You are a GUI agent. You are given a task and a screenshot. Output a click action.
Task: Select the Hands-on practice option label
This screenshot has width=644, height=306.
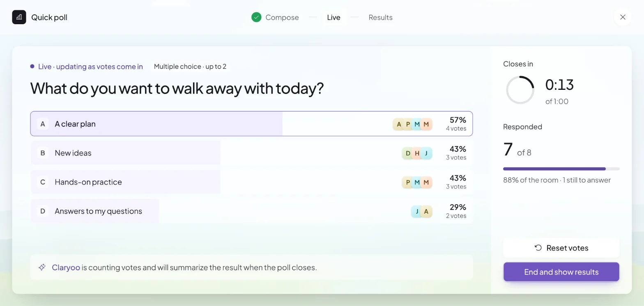88,182
